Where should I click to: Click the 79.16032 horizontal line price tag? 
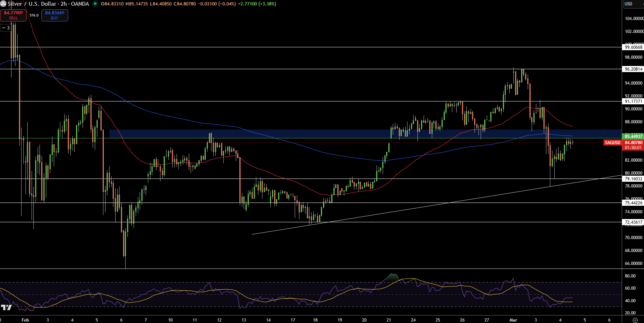[633, 179]
